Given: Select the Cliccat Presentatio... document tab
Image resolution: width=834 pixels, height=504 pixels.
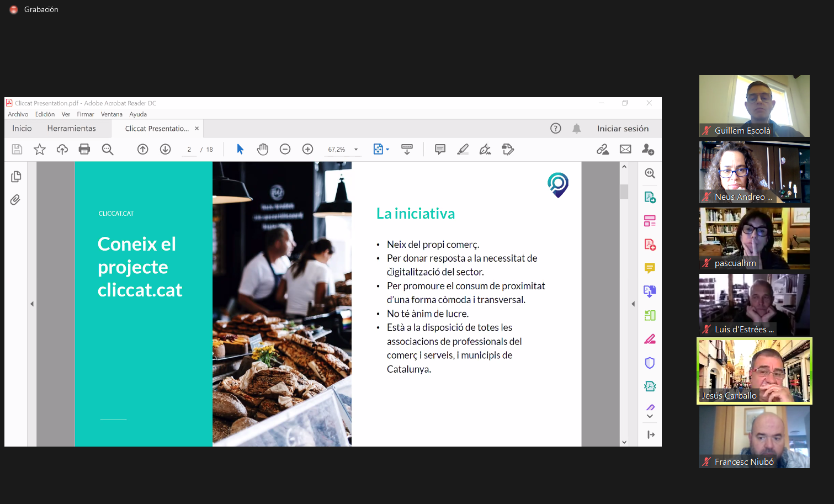Looking at the screenshot, I should coord(157,129).
